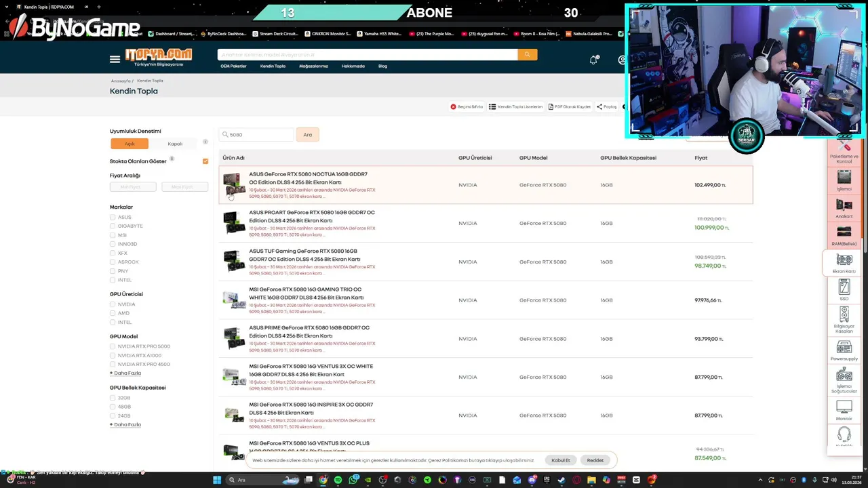Viewport: 868px width, 488px height.
Task: Toggle Stokta Olanları Göster checkbox
Action: (205, 161)
